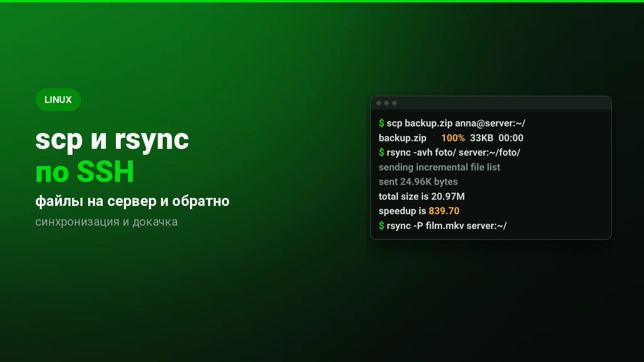Click the "sent 24.96K bytes" line
This screenshot has width=644, height=362.
click(x=418, y=182)
